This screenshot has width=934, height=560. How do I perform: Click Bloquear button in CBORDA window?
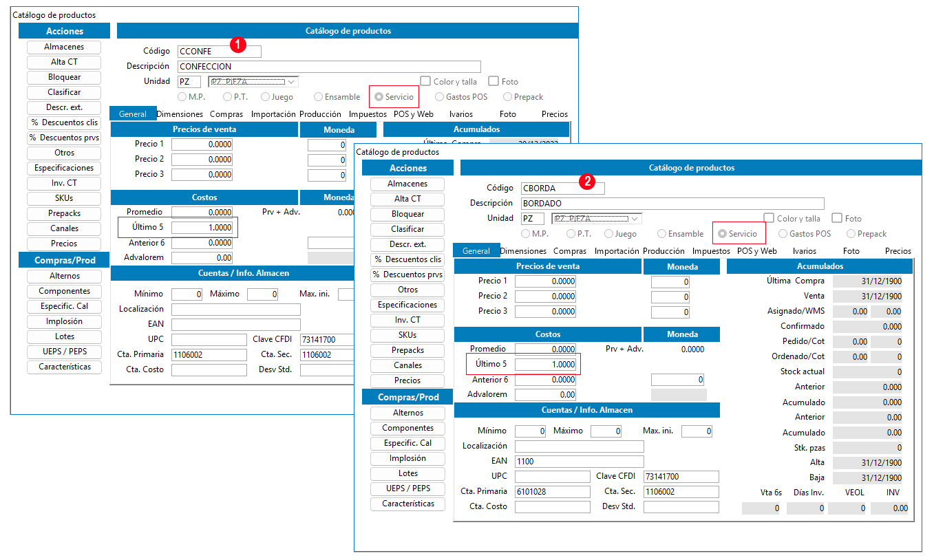point(407,214)
